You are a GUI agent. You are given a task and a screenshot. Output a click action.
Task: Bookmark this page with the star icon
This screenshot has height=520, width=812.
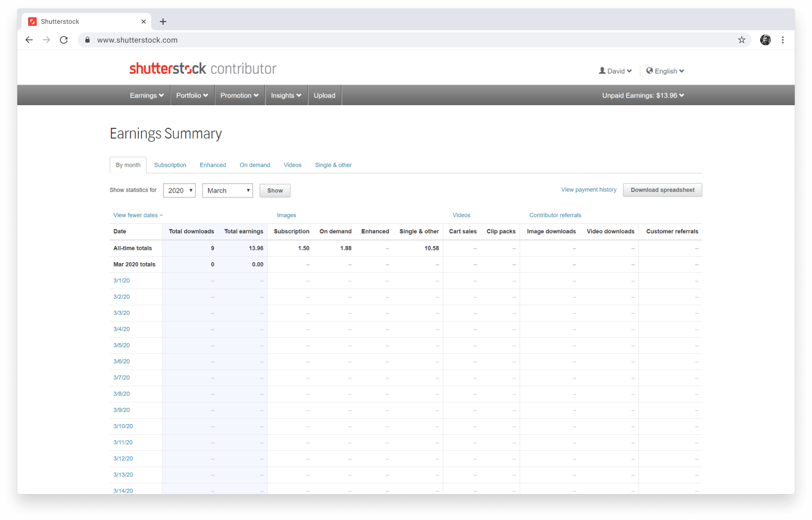pyautogui.click(x=742, y=40)
